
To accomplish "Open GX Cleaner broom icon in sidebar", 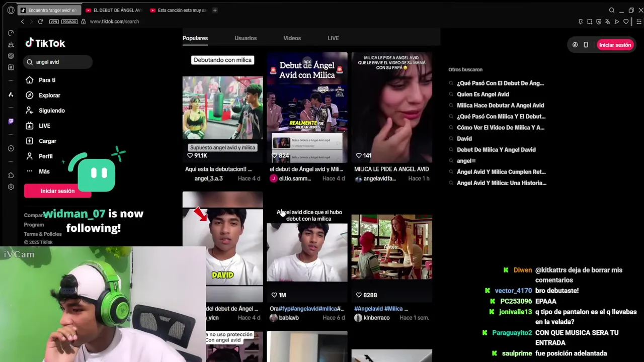I will coord(11,45).
